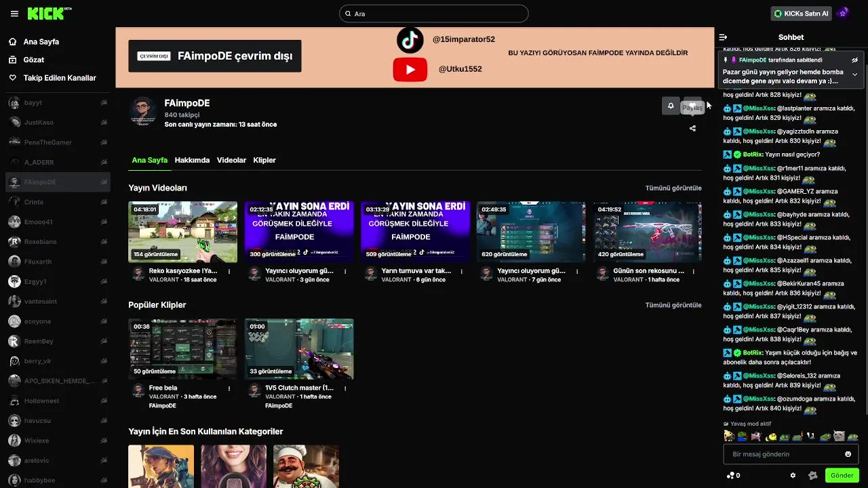The height and width of the screenshot is (488, 868).
Task: Click the Ana Sayfa home icon in the sidebar
Action: pos(13,41)
